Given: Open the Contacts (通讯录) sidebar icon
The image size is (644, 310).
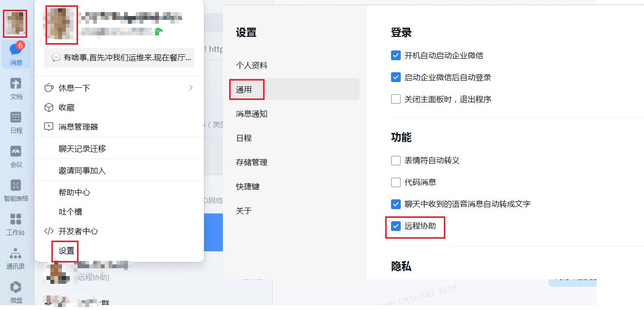Looking at the screenshot, I should tap(16, 258).
